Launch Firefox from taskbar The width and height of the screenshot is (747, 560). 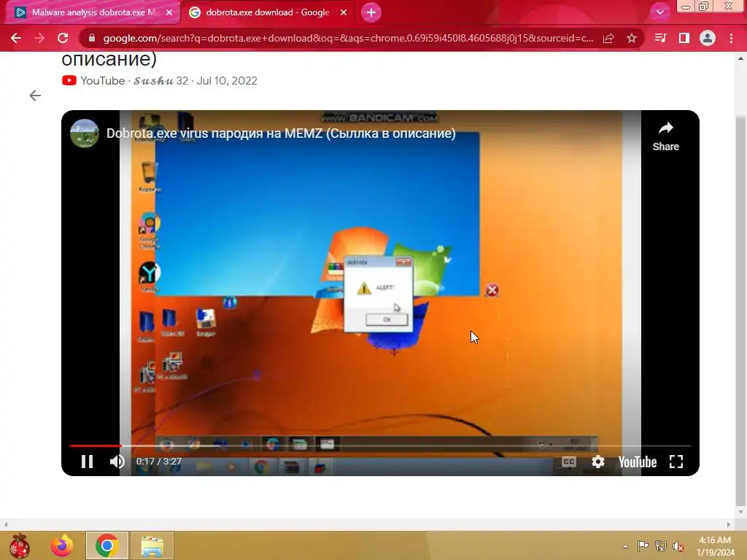[62, 545]
